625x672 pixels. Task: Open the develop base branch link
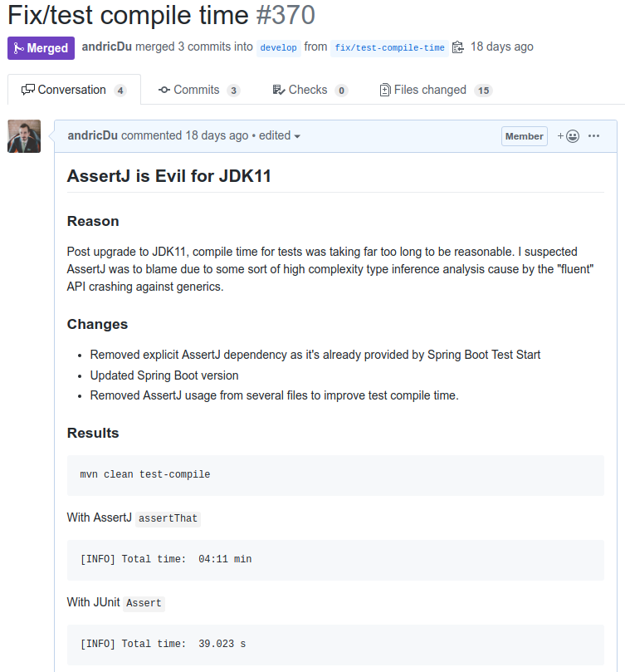point(278,47)
